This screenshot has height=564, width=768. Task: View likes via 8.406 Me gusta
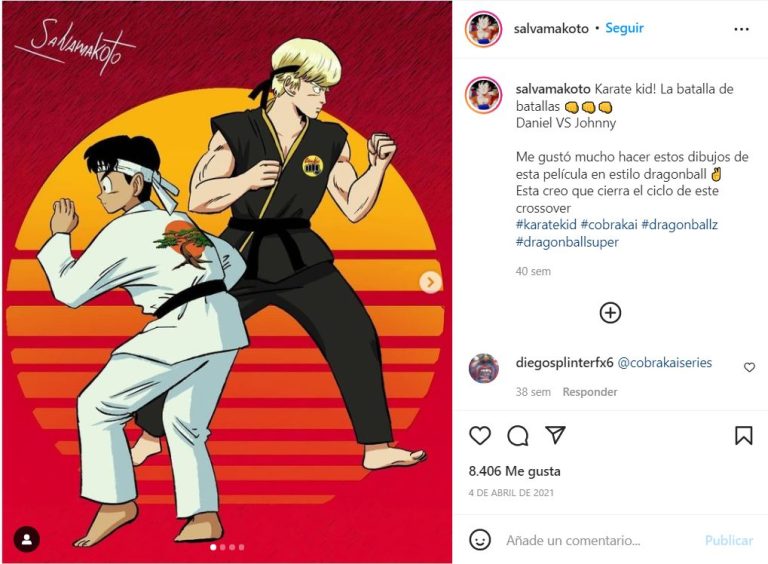tap(514, 471)
